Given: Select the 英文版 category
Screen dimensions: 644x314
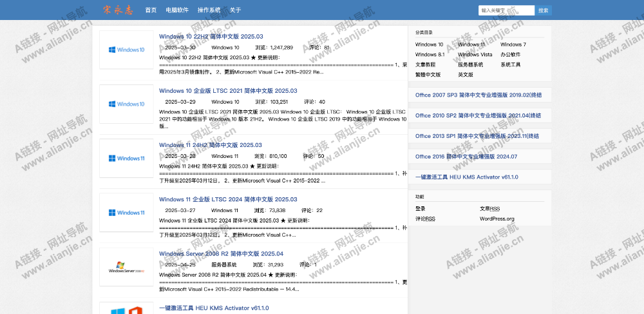Looking at the screenshot, I should click(466, 75).
